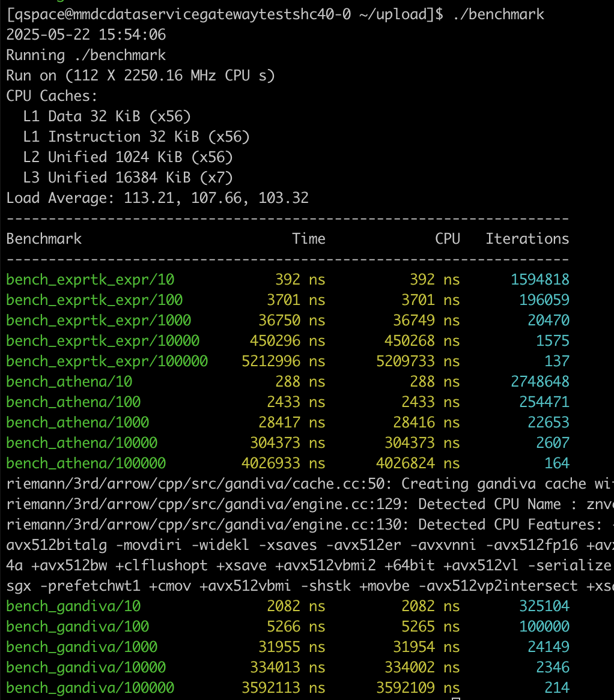The width and height of the screenshot is (614, 700).
Task: Click the iterations value 1594818
Action: pos(540,280)
